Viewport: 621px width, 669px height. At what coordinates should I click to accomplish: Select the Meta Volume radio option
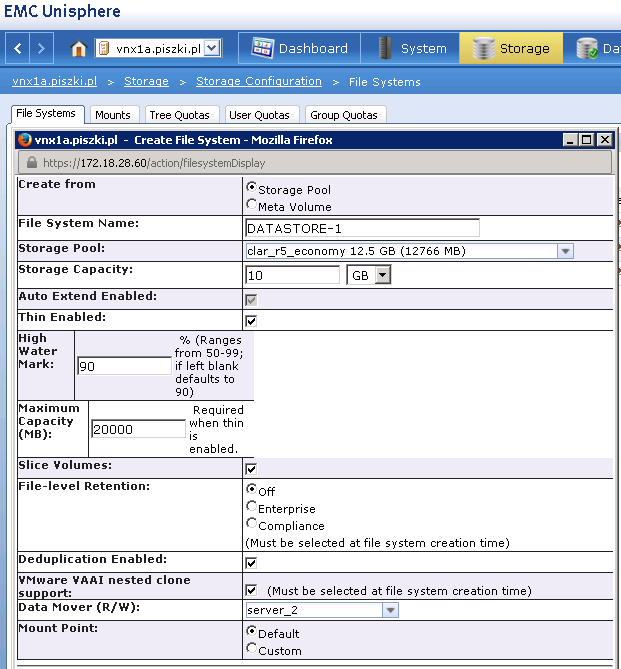click(251, 204)
